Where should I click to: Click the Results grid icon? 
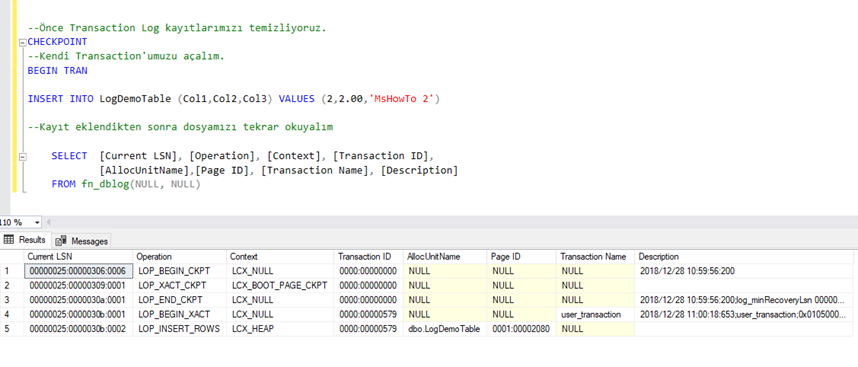coord(9,240)
